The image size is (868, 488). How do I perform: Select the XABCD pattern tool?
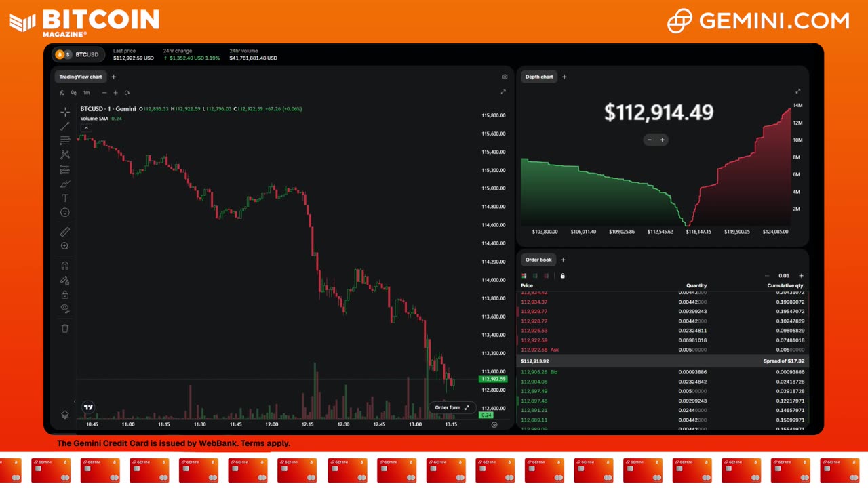pyautogui.click(x=65, y=155)
